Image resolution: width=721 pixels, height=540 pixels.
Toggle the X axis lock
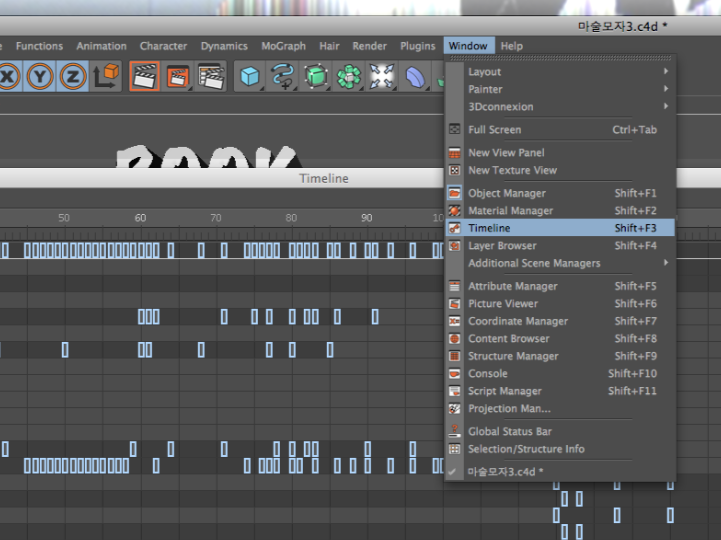point(9,76)
